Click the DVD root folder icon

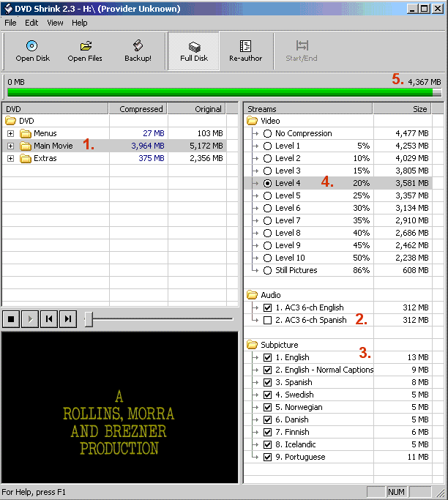point(10,121)
